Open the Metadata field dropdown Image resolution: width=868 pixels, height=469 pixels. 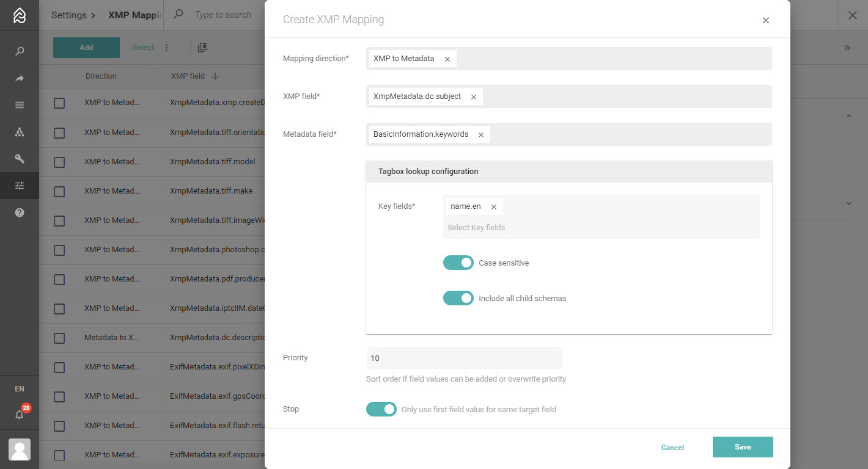click(630, 134)
